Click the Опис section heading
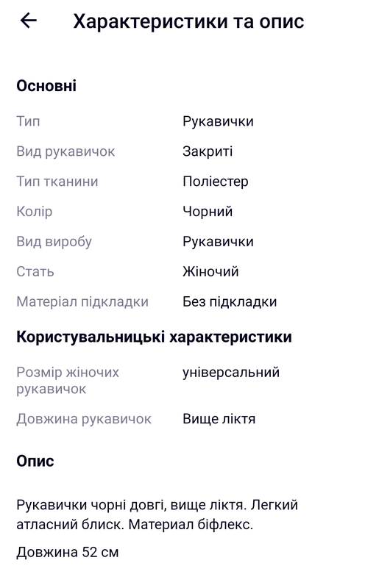365x588 pixels. coord(35,461)
